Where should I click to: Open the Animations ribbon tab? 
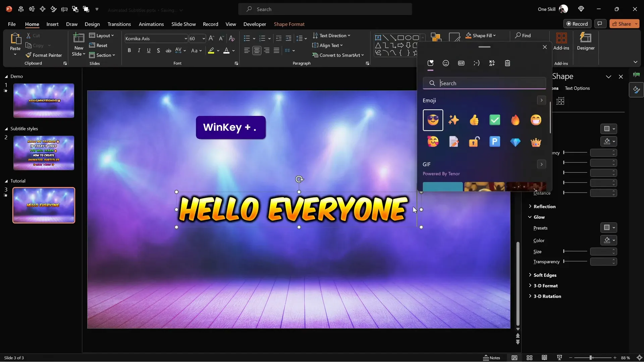[x=151, y=24]
